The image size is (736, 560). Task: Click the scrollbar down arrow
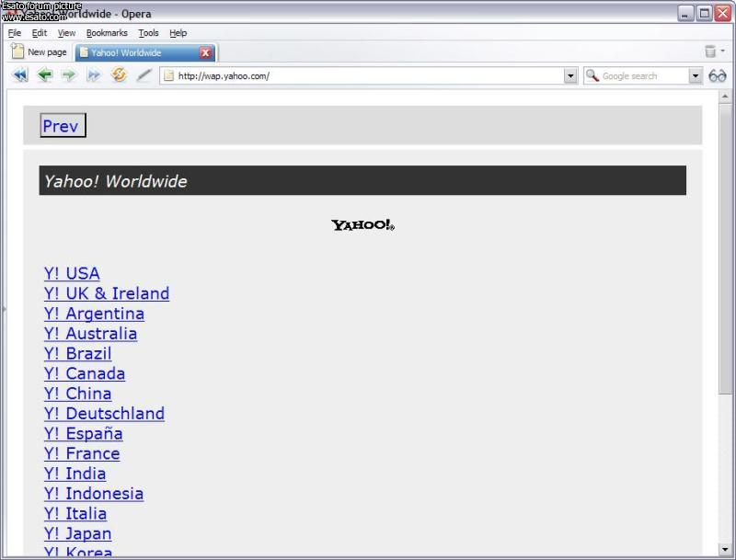coord(725,549)
